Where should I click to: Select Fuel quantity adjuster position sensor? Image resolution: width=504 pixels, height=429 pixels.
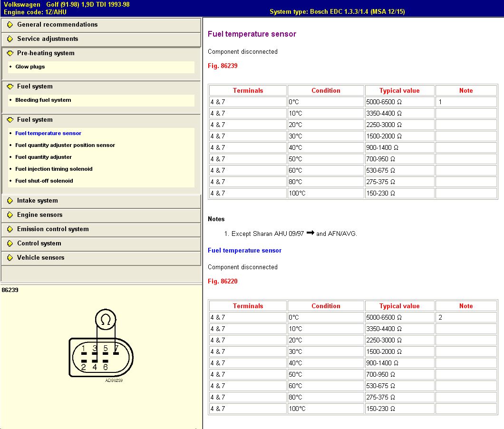(x=65, y=146)
